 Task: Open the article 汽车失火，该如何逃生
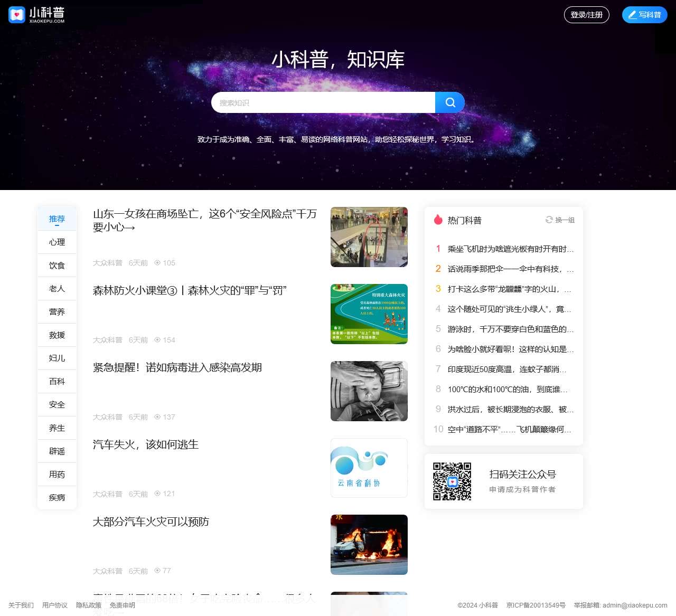145,444
